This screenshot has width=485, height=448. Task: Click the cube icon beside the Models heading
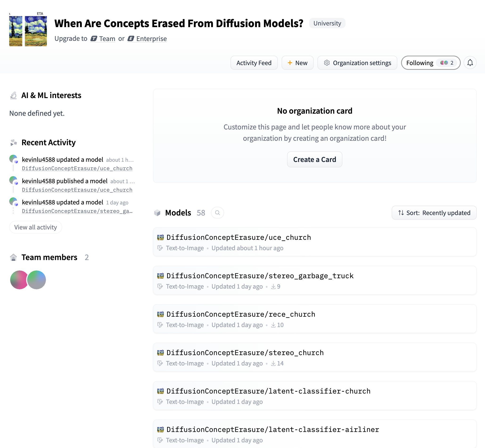157,213
